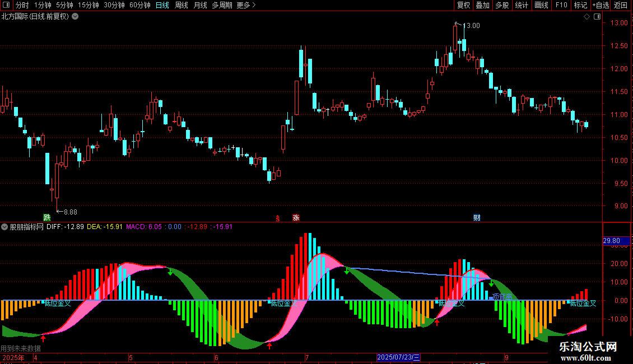The width and height of the screenshot is (633, 364).
Task: Select the 30分钟 period tab
Action: tap(114, 5)
